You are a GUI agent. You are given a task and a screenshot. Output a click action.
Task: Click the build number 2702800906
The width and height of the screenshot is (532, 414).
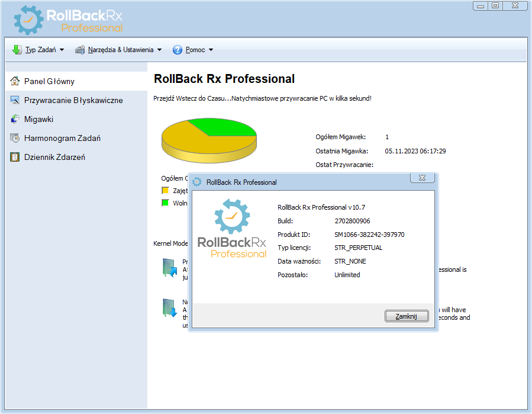352,221
